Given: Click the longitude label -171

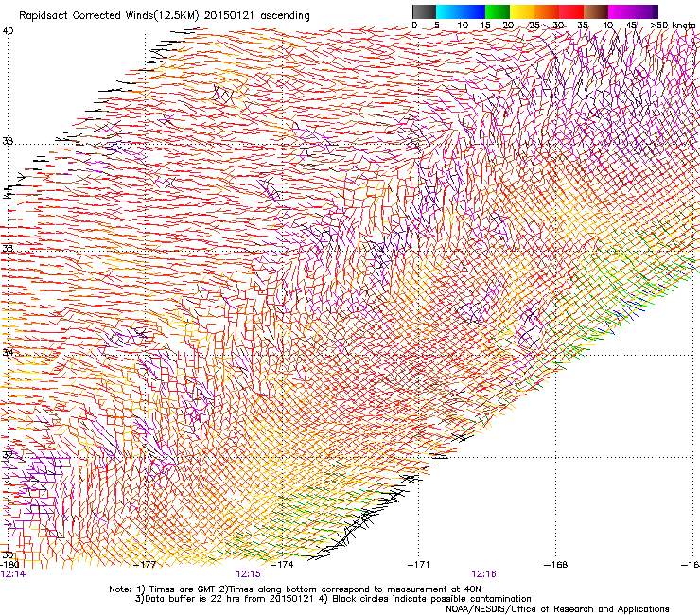Looking at the screenshot, I should [419, 565].
